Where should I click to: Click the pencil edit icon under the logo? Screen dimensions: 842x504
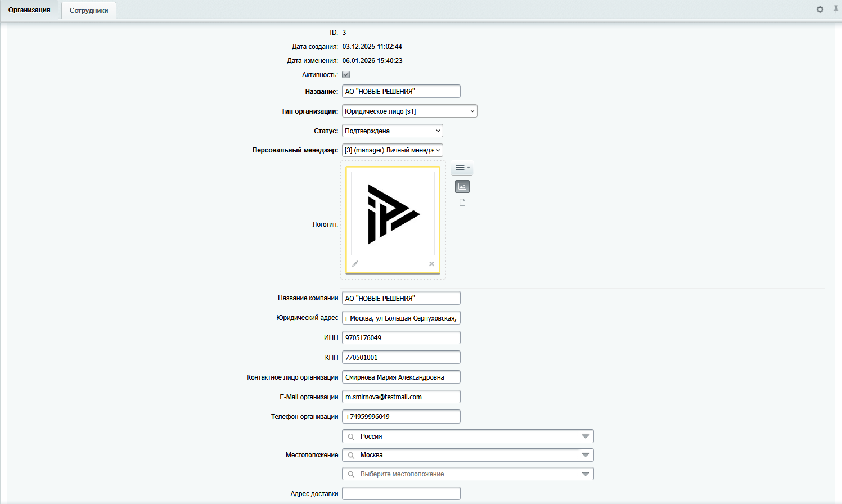point(355,264)
